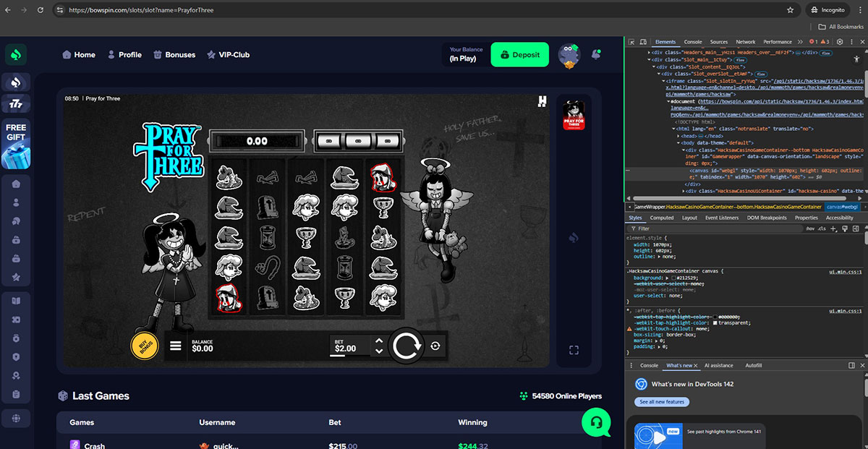Increase the bet amount with up arrow
The height and width of the screenshot is (449, 868).
tap(379, 341)
